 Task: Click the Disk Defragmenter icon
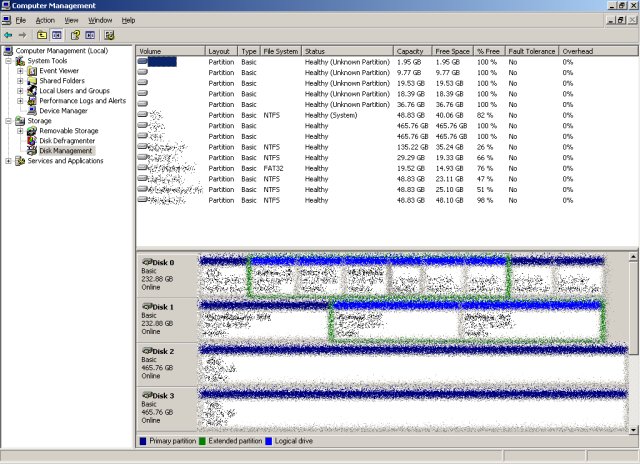32,141
